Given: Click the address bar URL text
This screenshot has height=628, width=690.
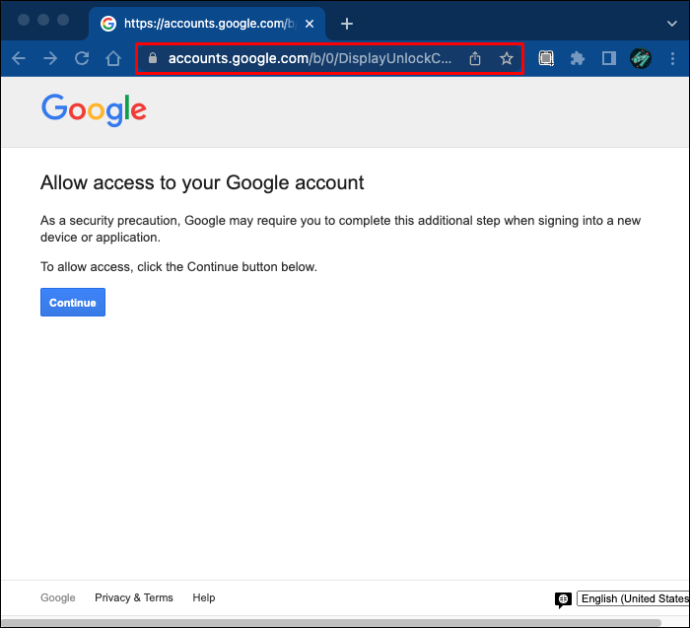Looking at the screenshot, I should coord(310,58).
